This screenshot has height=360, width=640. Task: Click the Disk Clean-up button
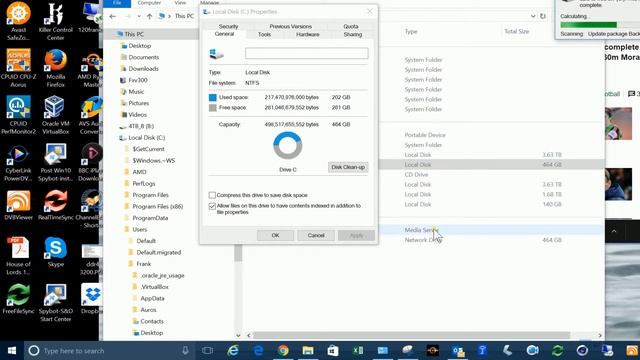click(348, 167)
